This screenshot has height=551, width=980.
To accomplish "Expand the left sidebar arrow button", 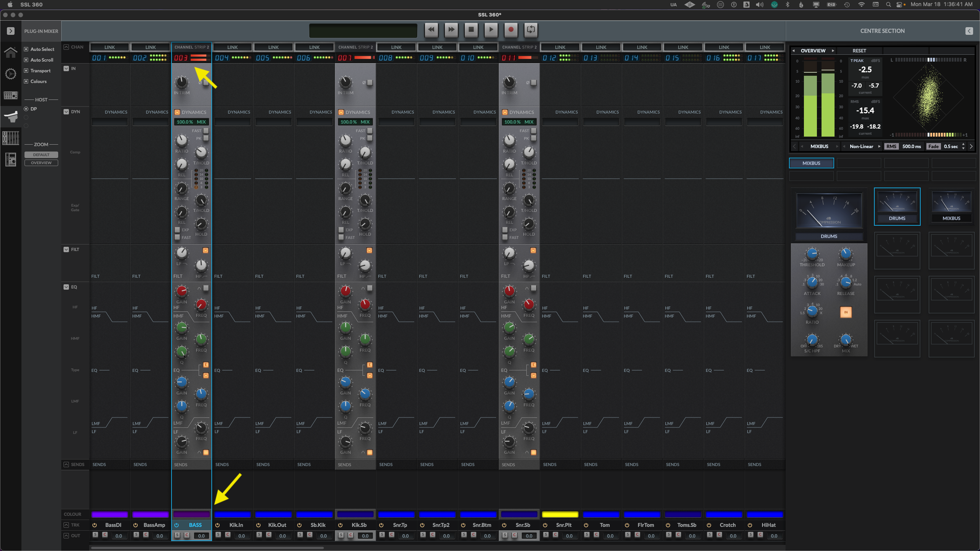I will tap(11, 31).
